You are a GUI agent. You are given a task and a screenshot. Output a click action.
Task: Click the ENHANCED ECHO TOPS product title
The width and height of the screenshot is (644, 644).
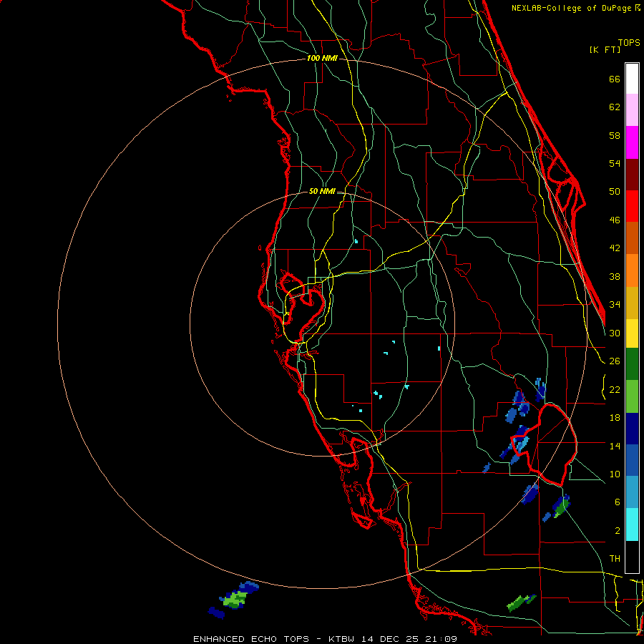[x=251, y=639]
